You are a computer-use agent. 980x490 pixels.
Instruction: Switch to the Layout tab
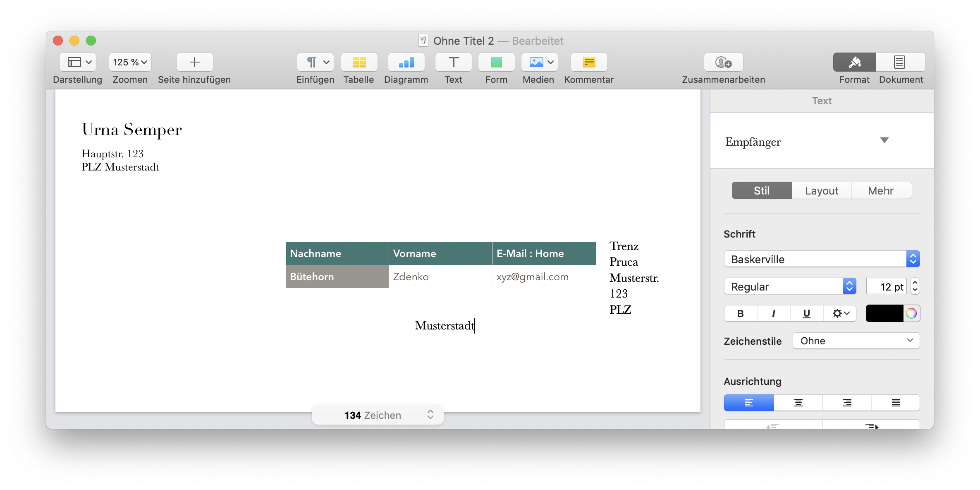(x=821, y=191)
